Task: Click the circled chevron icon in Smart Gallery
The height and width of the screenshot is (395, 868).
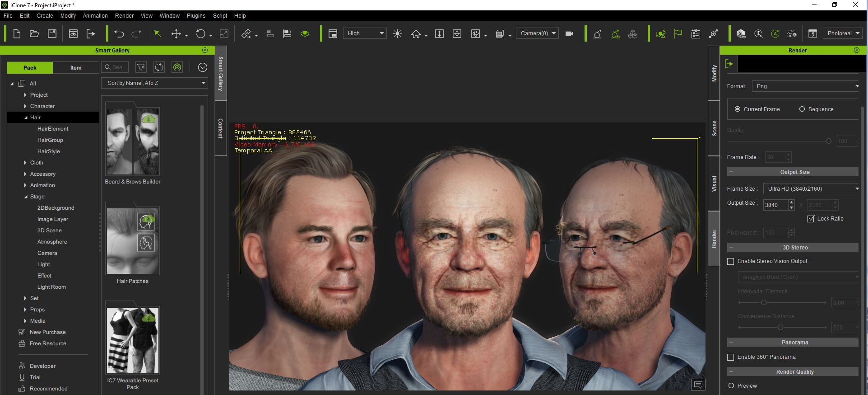Action: pos(203,67)
